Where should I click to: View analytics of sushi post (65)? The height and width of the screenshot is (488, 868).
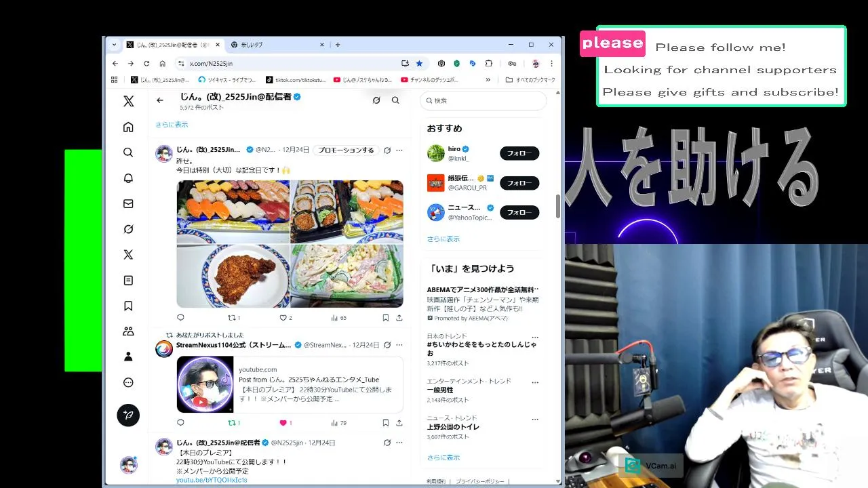[x=338, y=317]
